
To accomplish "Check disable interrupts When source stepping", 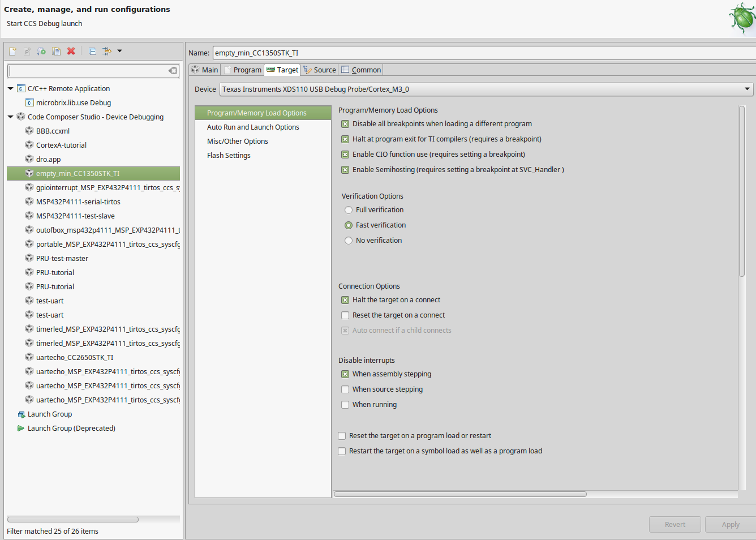I will click(345, 389).
